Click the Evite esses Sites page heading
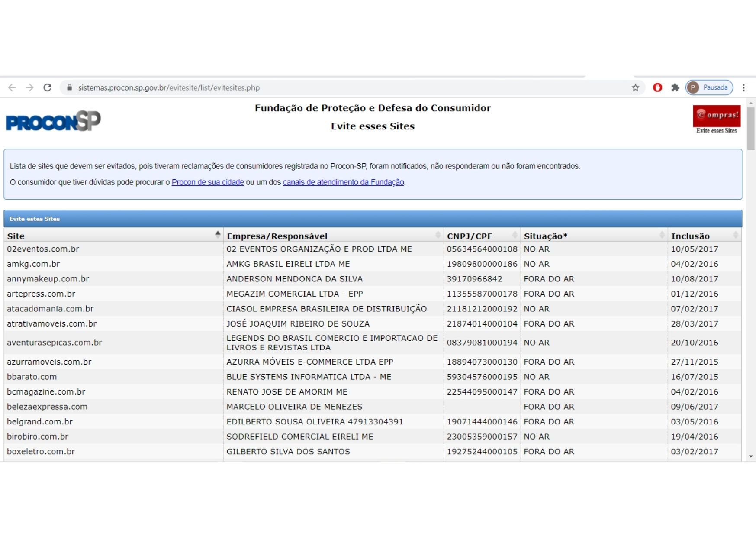The width and height of the screenshot is (756, 537). (373, 126)
